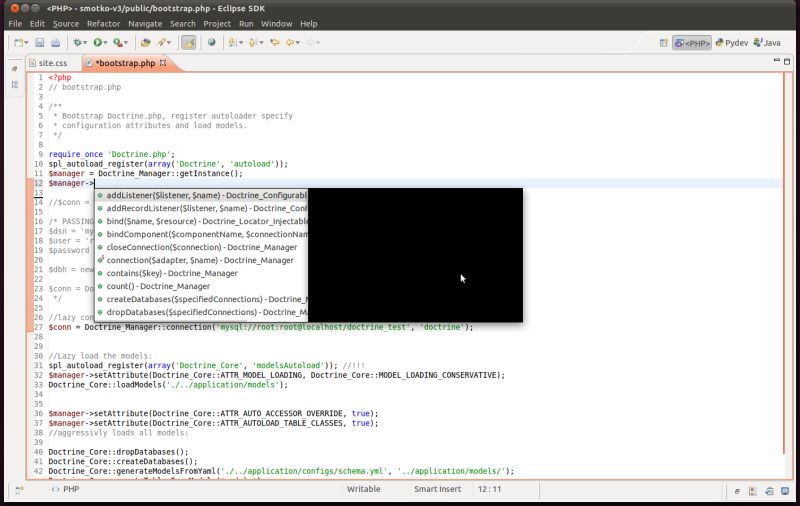Click PHP label in status bar
This screenshot has height=506, width=800.
(x=71, y=489)
